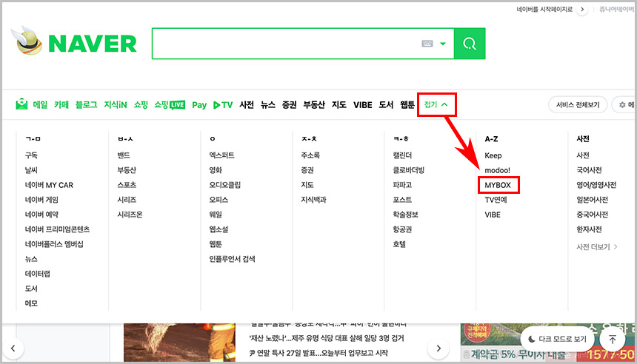
Task: Open the settings gear button
Action: point(624,105)
